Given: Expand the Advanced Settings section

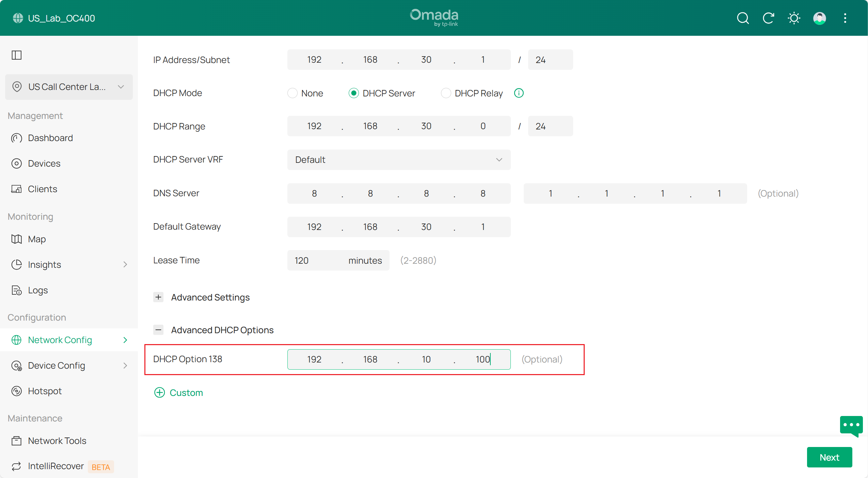Looking at the screenshot, I should (x=158, y=297).
